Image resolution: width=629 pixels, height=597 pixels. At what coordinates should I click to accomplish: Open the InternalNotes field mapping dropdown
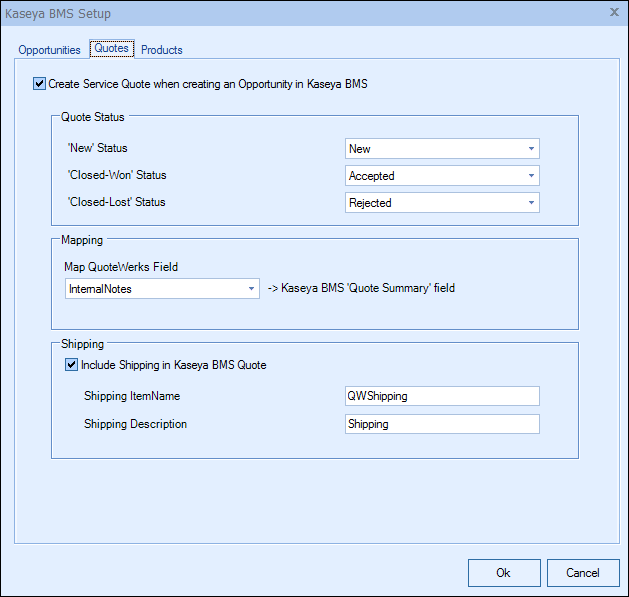[x=161, y=289]
